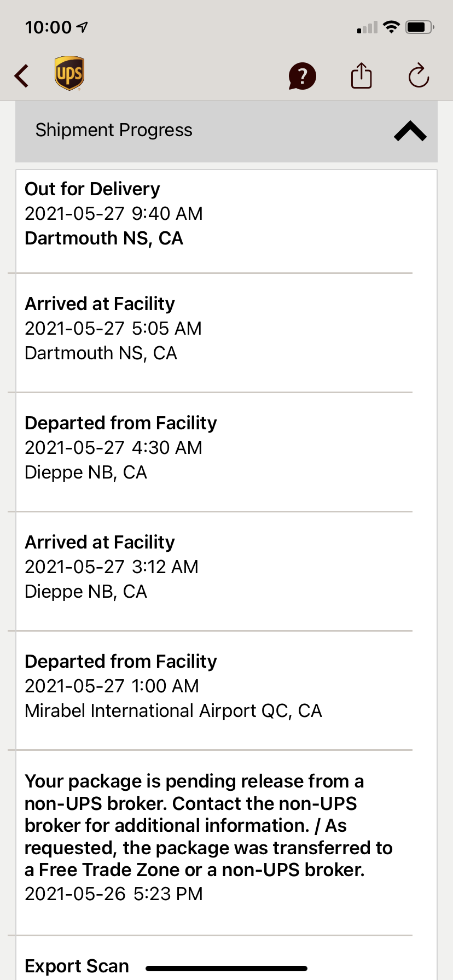Image resolution: width=453 pixels, height=980 pixels.
Task: Tap the back arrow icon
Action: coord(22,76)
